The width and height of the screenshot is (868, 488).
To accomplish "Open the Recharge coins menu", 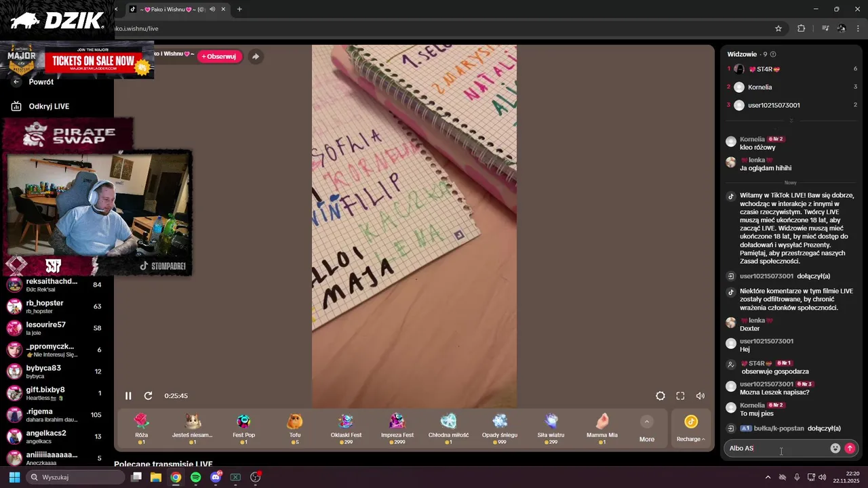I will coord(691,430).
